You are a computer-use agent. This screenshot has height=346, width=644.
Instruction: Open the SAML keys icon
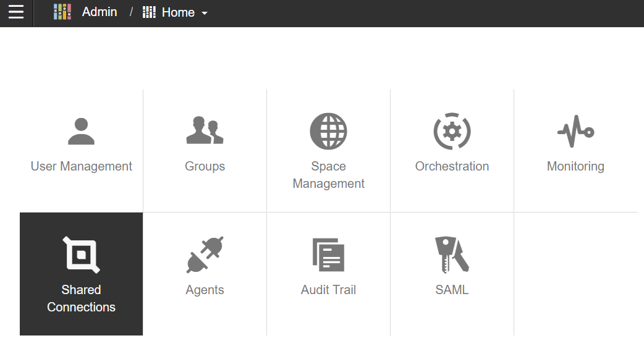click(452, 255)
